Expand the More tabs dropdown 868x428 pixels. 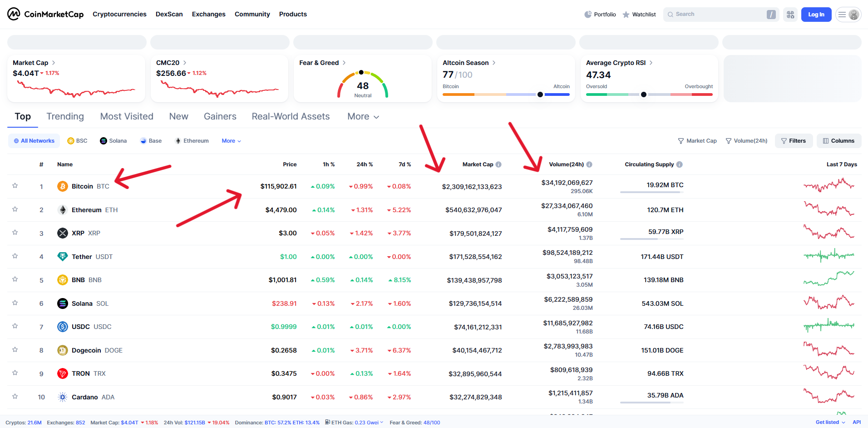coord(363,117)
